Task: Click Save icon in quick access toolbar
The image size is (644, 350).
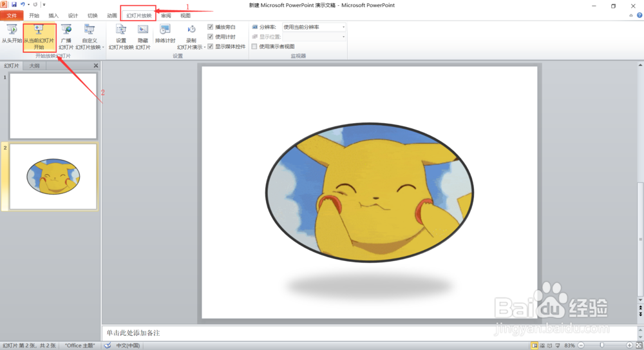Action: click(x=14, y=5)
